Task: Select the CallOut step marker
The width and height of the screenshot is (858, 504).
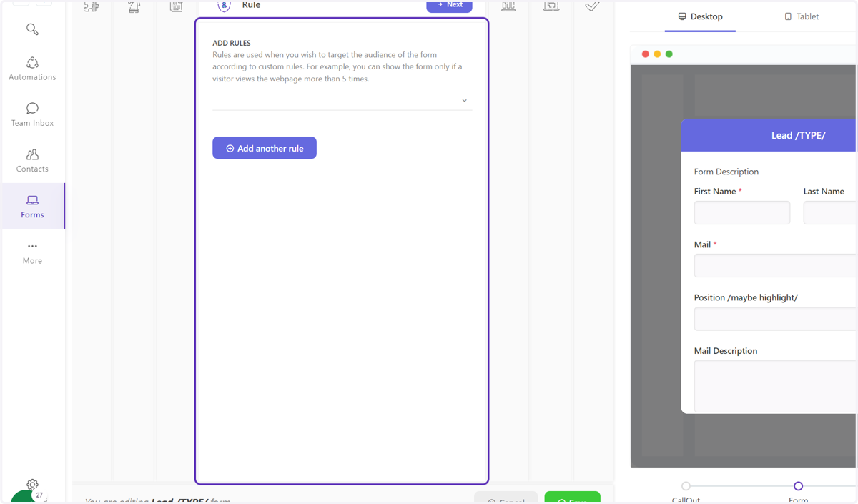Action: point(686,486)
